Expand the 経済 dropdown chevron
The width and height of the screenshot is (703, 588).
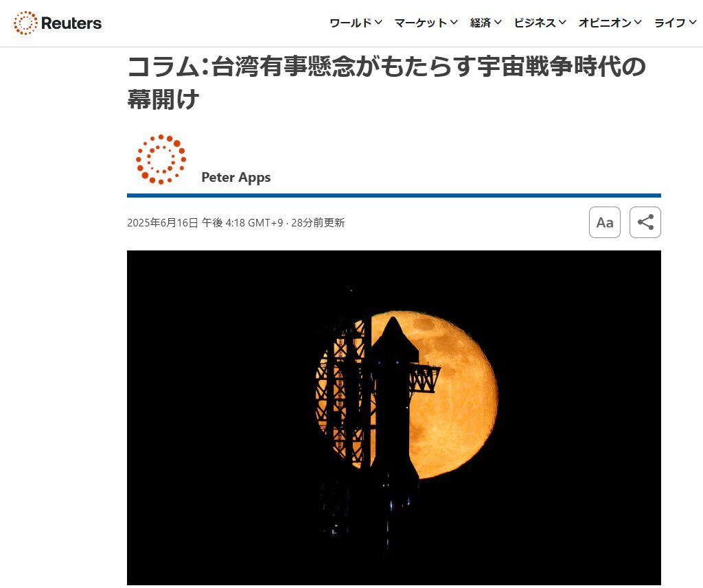tap(498, 23)
